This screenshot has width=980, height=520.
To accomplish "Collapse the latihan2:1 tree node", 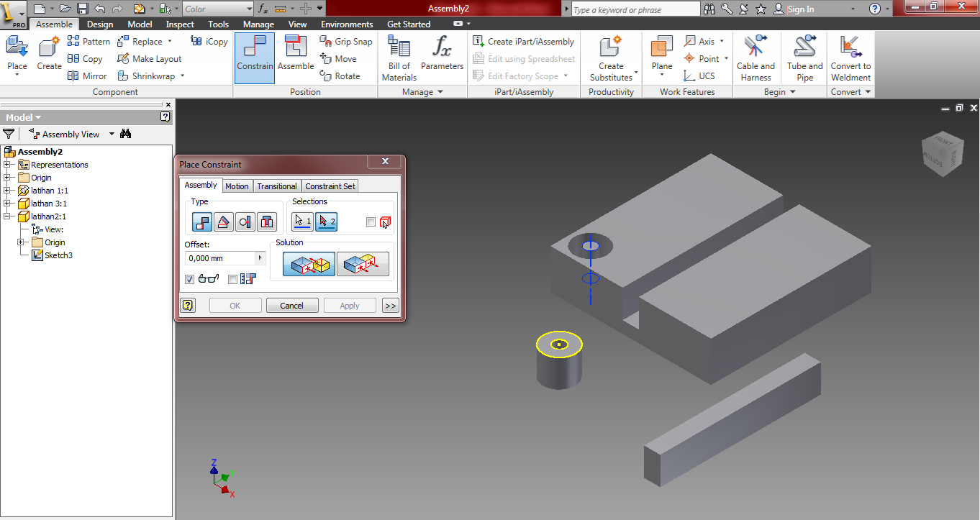I will [x=7, y=216].
